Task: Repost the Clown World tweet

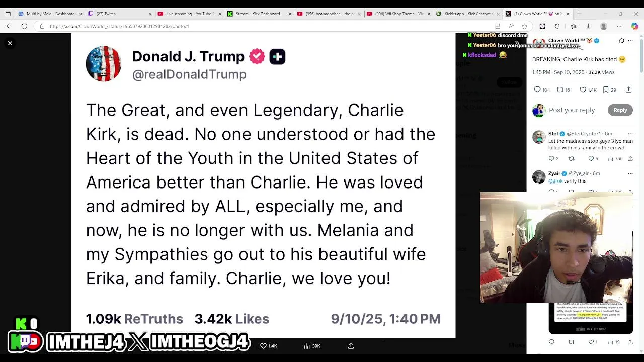Action: tap(560, 89)
